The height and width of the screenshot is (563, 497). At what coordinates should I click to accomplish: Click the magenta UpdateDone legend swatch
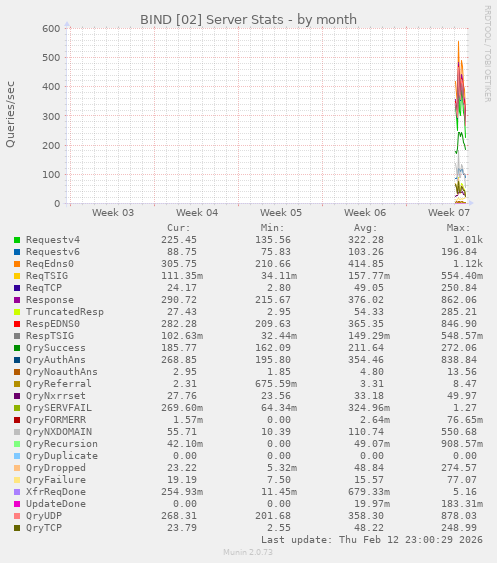pos(17,504)
